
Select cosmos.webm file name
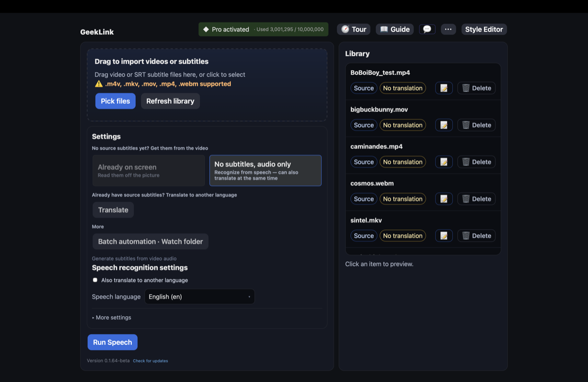pyautogui.click(x=372, y=183)
